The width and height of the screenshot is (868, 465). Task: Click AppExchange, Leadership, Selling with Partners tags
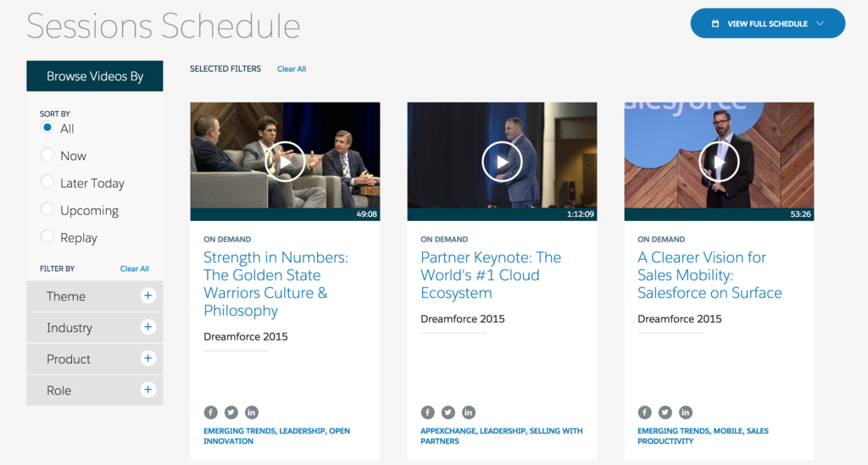tap(502, 435)
